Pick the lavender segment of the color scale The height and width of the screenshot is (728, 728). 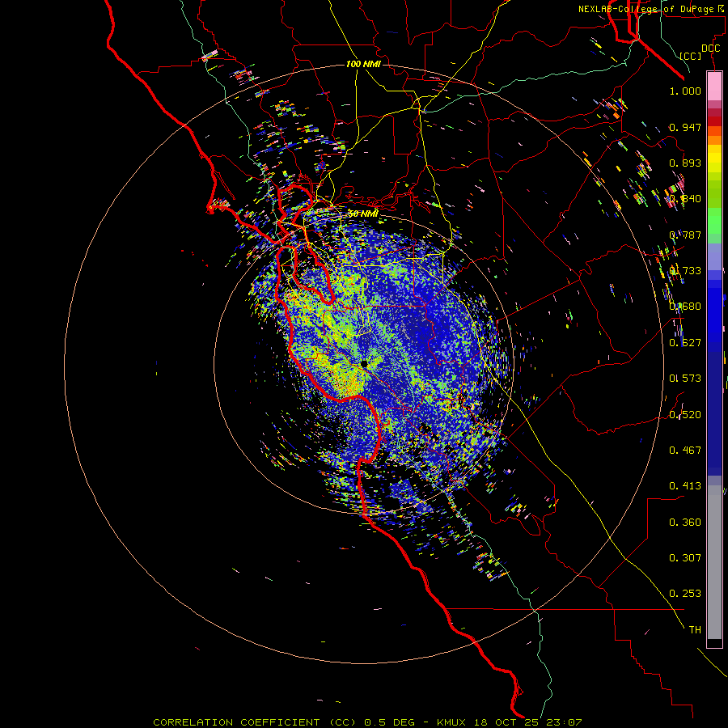click(714, 257)
